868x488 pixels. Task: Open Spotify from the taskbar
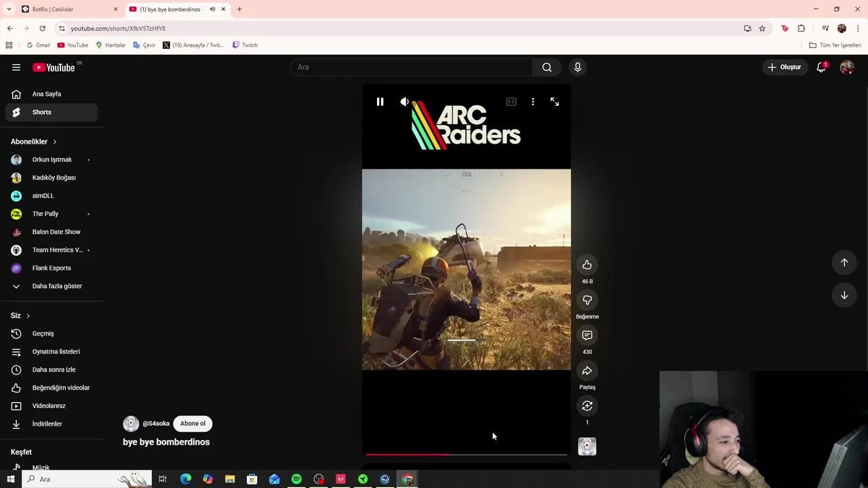(x=296, y=479)
